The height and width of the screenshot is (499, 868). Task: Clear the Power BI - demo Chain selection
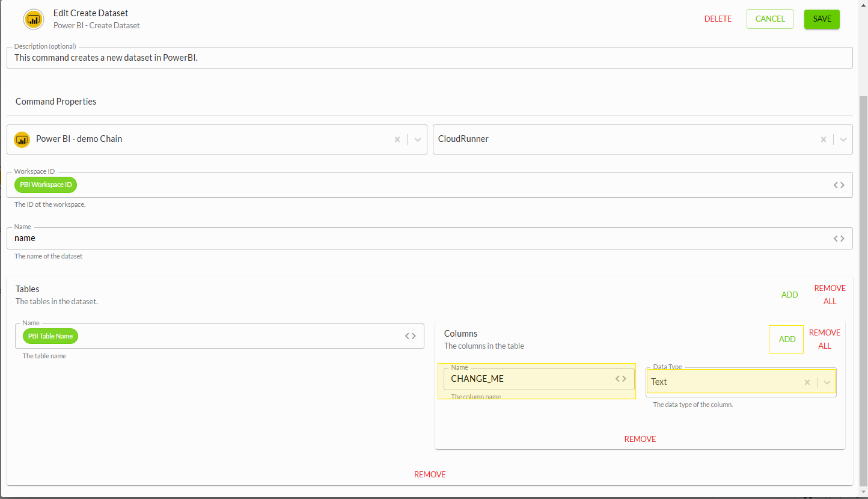click(x=397, y=139)
